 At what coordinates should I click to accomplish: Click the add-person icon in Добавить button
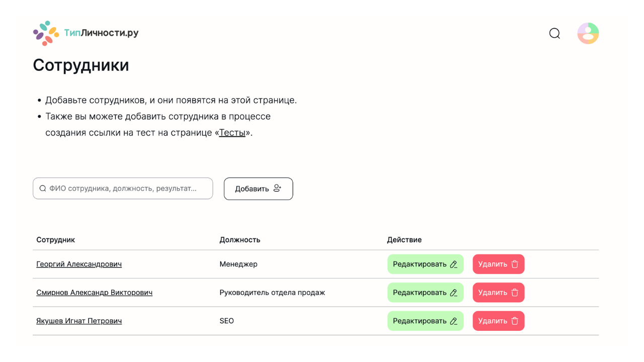(277, 189)
